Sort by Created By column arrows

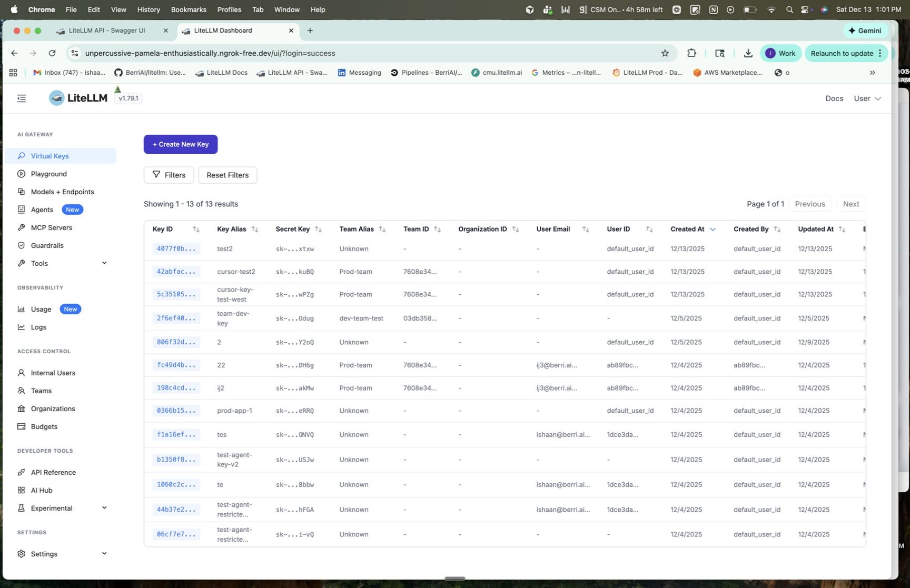pos(777,229)
